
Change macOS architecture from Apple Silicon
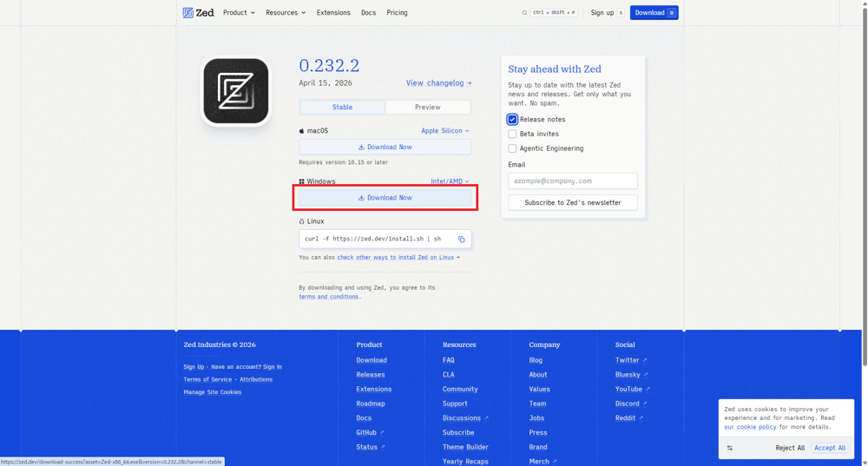(x=445, y=131)
